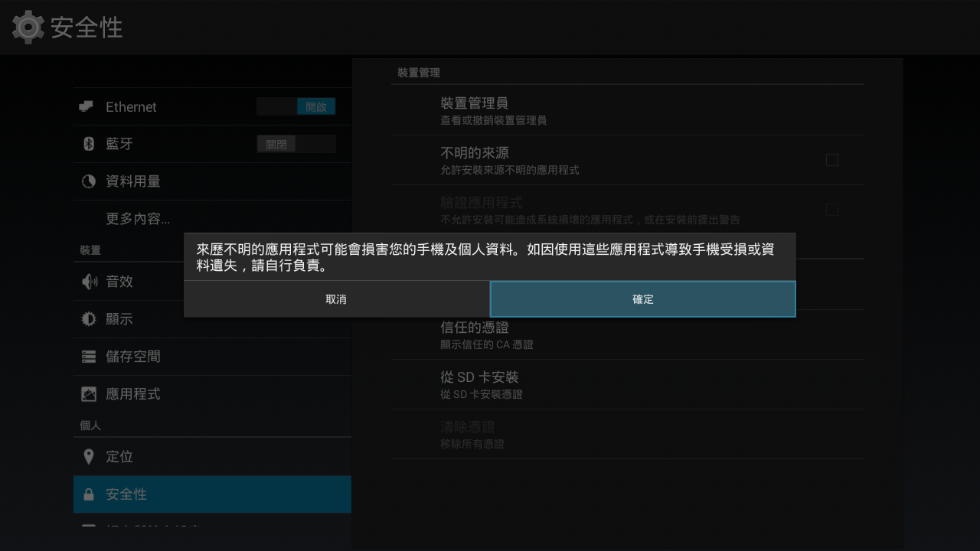980x551 pixels.
Task: Open the 應用程式 settings entry
Action: click(212, 394)
